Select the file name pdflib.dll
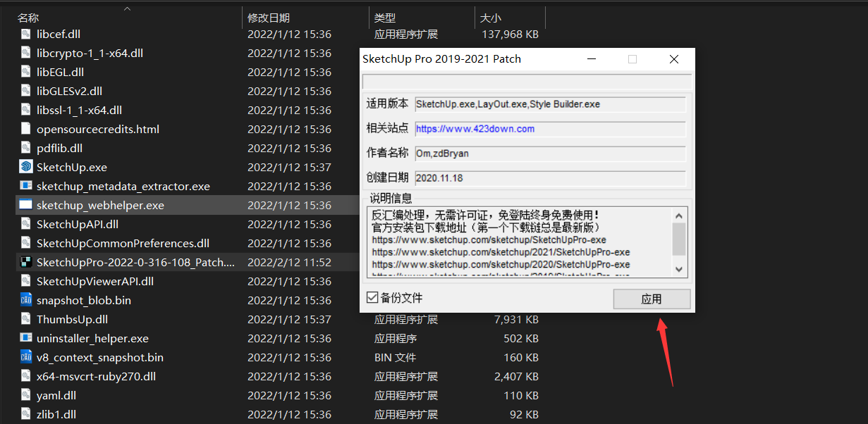Screen dimensions: 868x424 pyautogui.click(x=59, y=148)
